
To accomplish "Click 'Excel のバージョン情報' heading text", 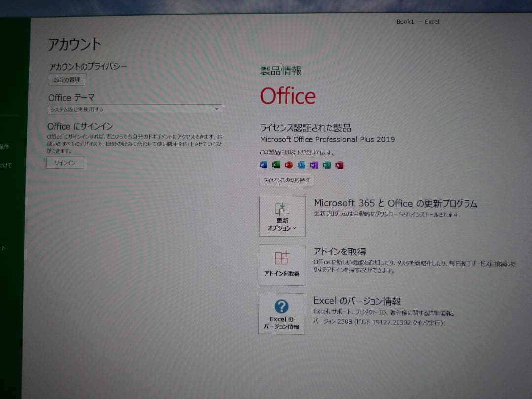I will [x=357, y=301].
